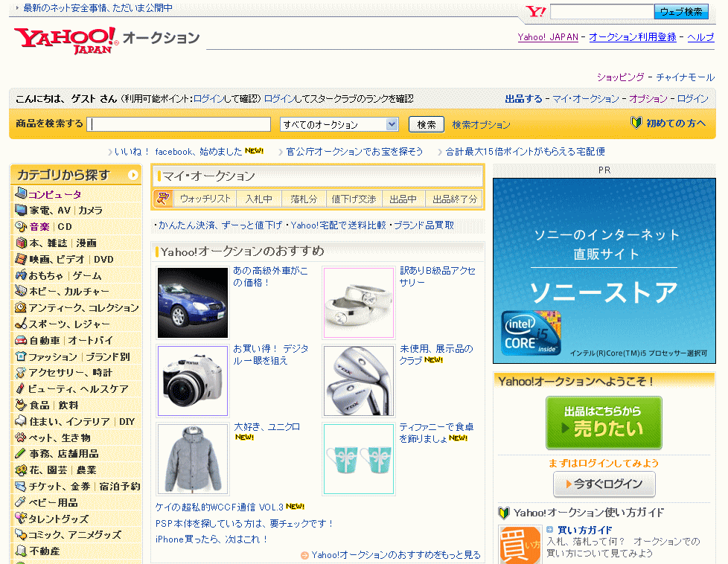The height and width of the screenshot is (564, 728).
Task: Click the TV icon beside 家電、AV
Action: click(21, 211)
